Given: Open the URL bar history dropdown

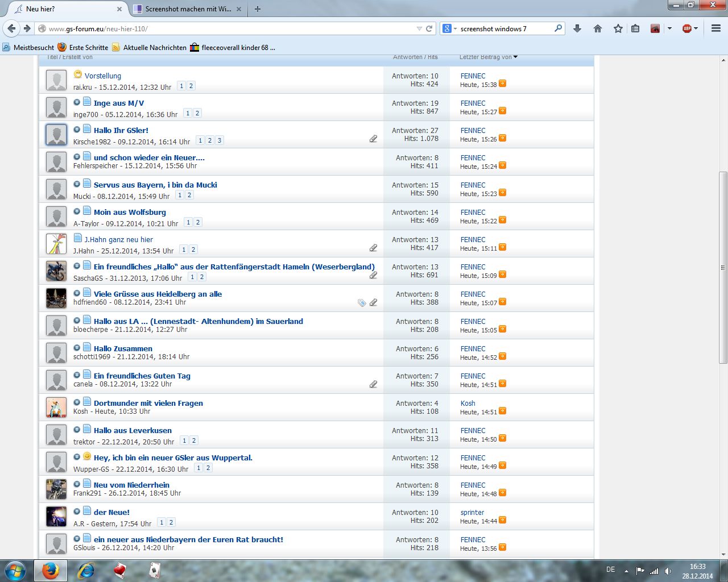Looking at the screenshot, I should tap(419, 28).
